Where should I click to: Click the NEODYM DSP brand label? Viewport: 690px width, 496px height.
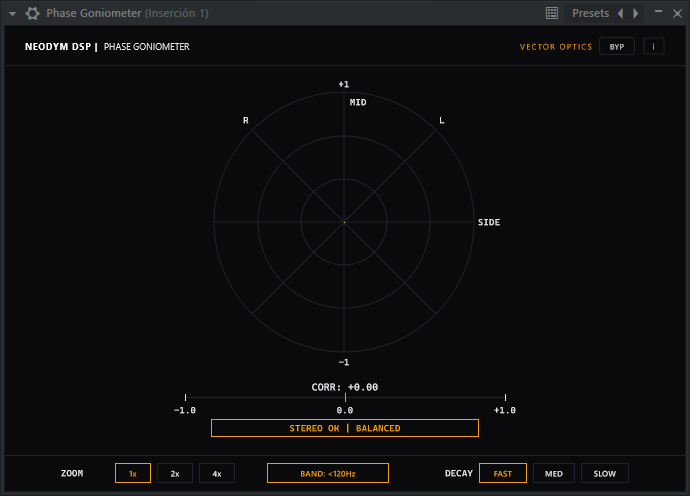click(58, 47)
